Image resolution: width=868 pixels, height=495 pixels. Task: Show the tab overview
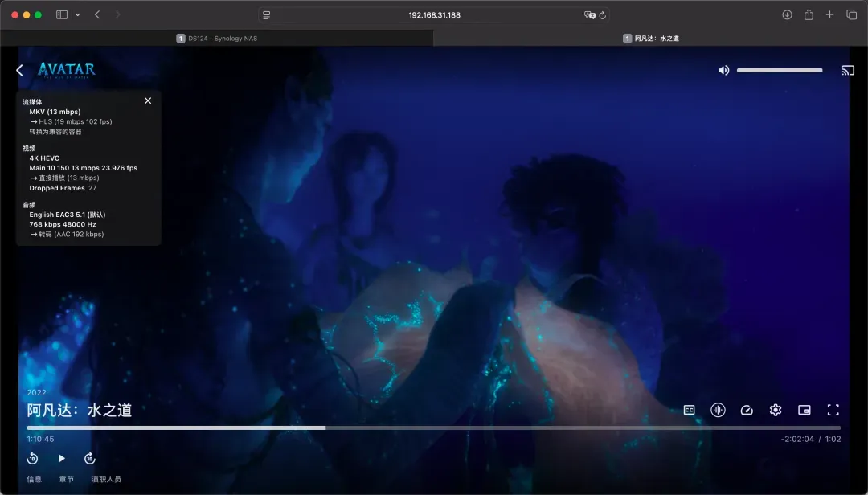click(x=852, y=15)
